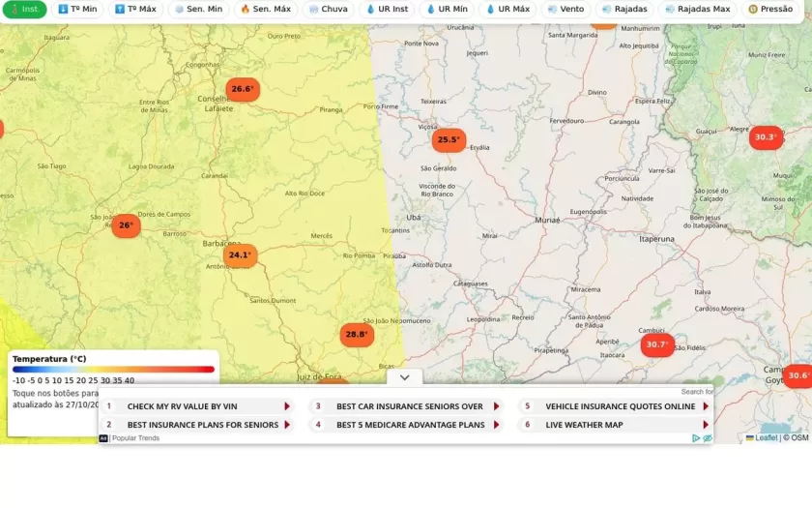Click the AdChoices icon on banner
This screenshot has width=812, height=508.
pos(696,438)
